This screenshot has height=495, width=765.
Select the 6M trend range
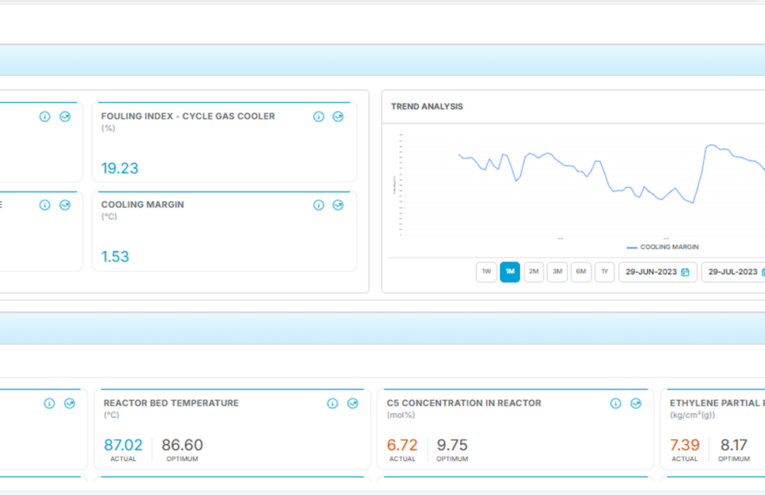click(581, 272)
